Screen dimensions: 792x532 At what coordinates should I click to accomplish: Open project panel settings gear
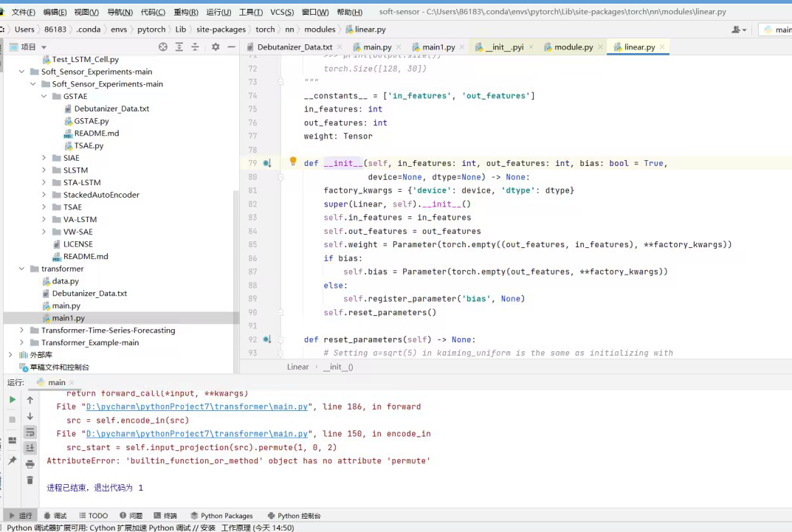216,46
